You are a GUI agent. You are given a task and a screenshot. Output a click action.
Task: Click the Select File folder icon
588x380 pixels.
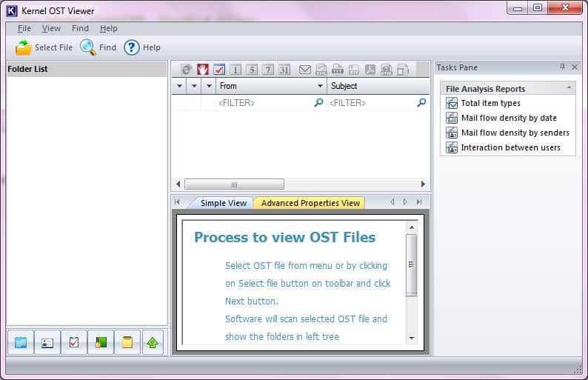[23, 47]
